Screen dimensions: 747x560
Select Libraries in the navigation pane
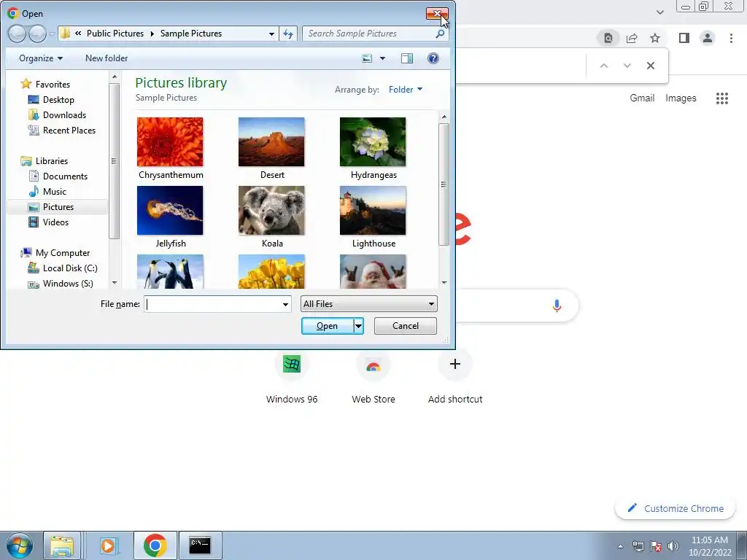coord(52,161)
